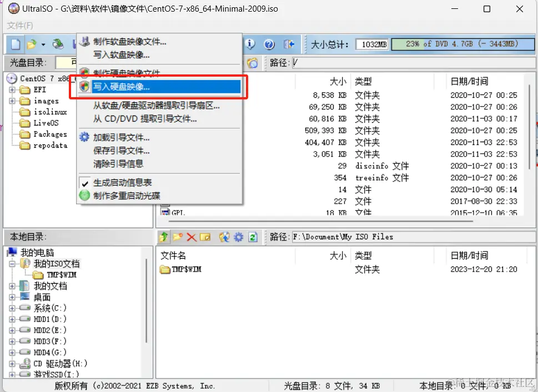
Task: Expand the 系统(C:) drive node
Action: 12,308
